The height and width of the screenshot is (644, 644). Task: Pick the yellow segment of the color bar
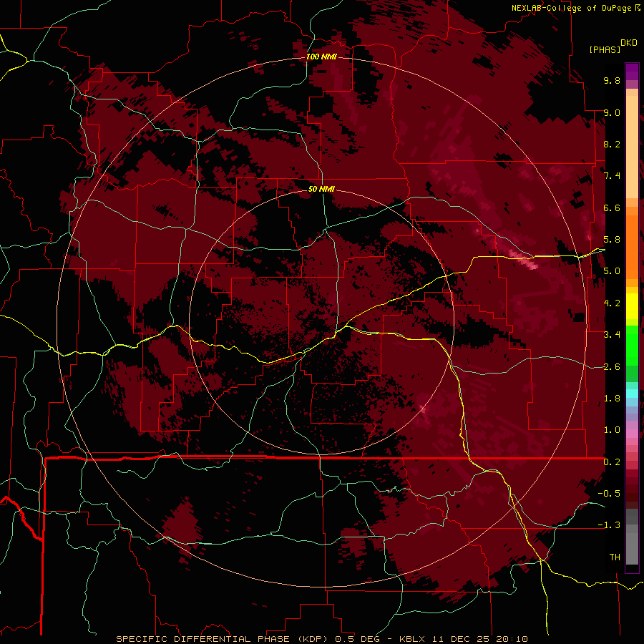point(632,306)
